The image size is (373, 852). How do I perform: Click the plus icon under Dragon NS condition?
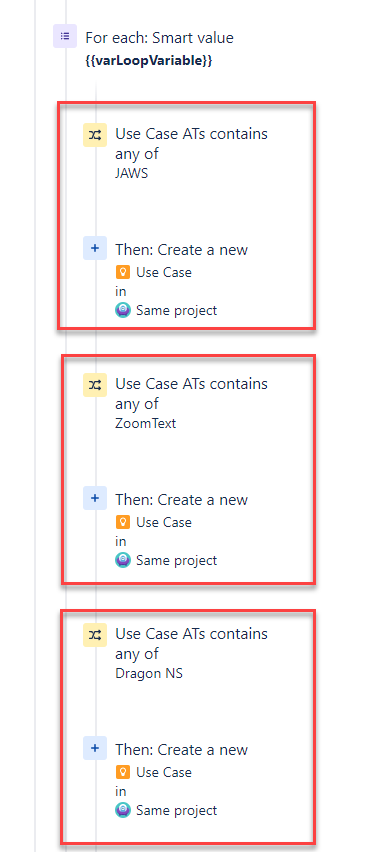coord(95,748)
